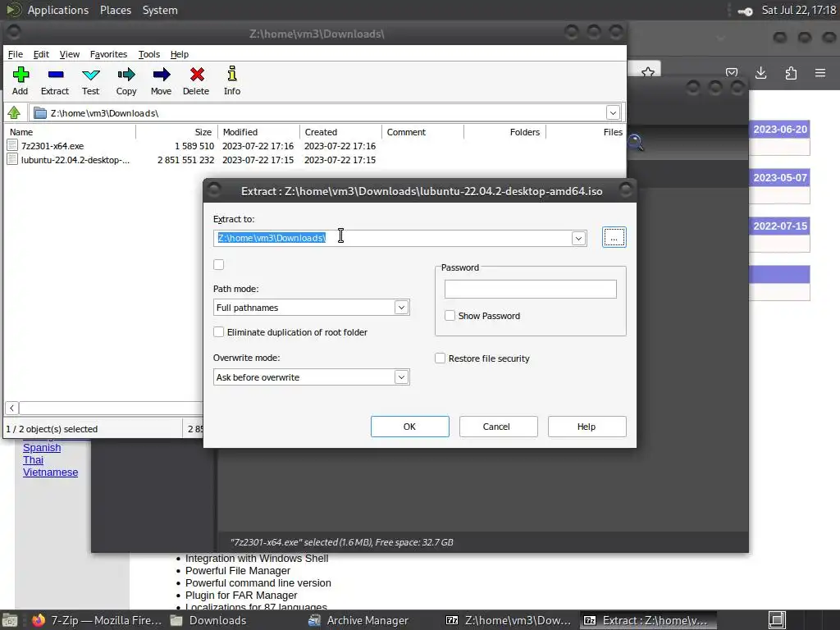Click the Info toolbar icon
This screenshot has width=840, height=630.
click(232, 73)
